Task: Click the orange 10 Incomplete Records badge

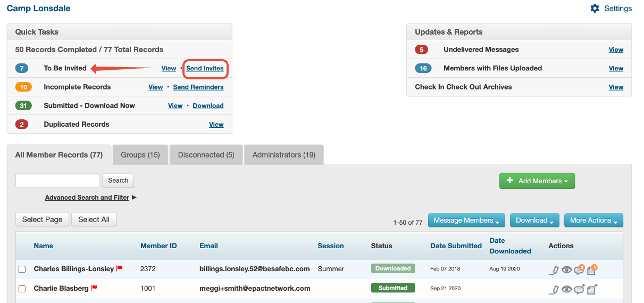Action: 23,87
